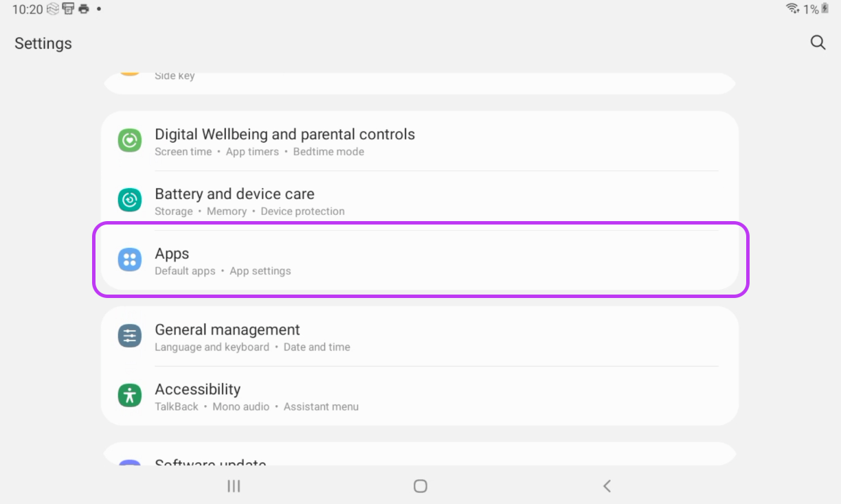Open the Apps settings entry
This screenshot has height=504, width=841.
tap(172, 254)
